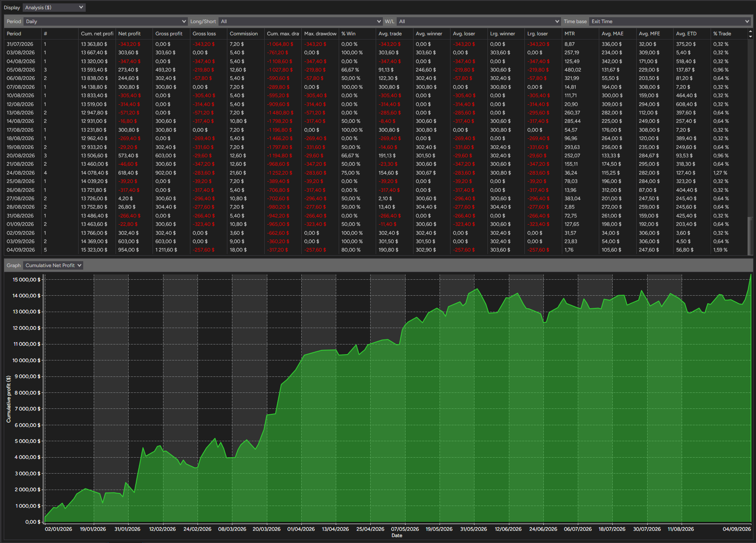Click the Date axis title below the chart
The image size is (756, 543).
point(397,535)
